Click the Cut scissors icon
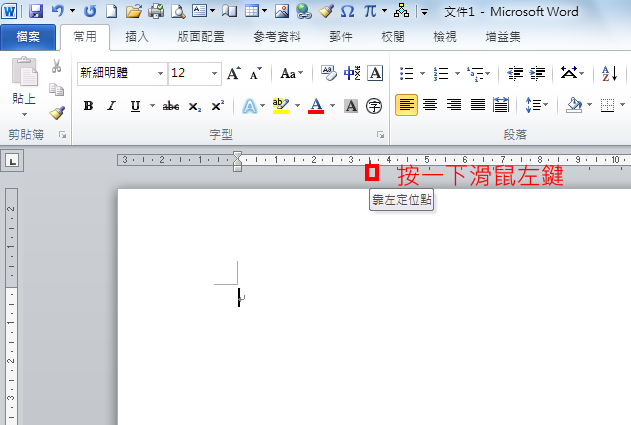Image resolution: width=631 pixels, height=425 pixels. coord(57,68)
